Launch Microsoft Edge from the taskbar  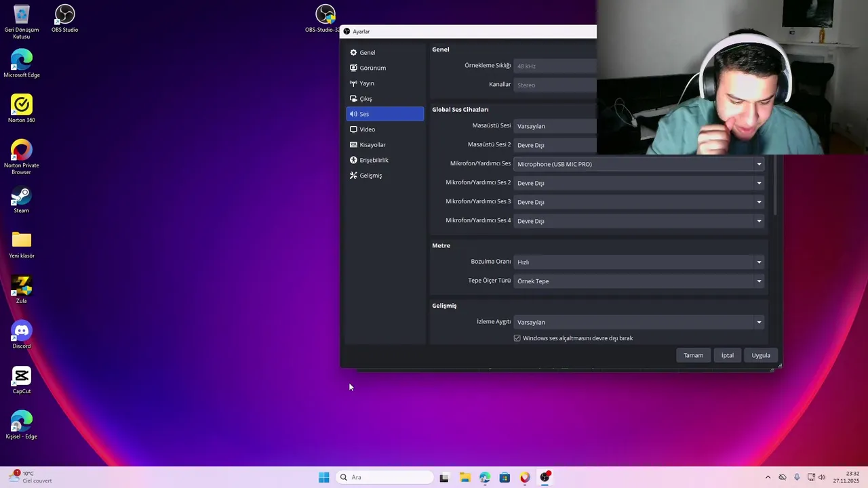(x=485, y=477)
